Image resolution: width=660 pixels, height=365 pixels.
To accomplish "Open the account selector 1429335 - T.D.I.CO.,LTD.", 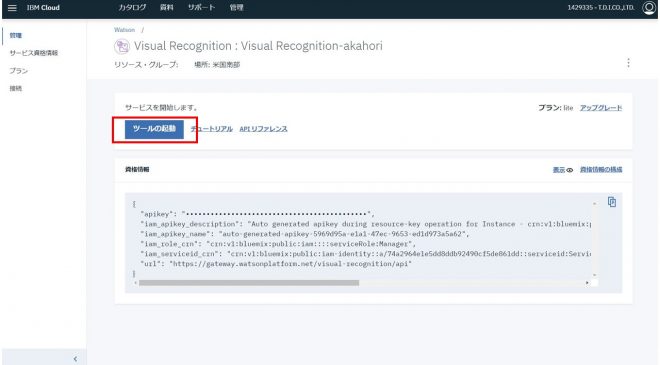I will 601,8.
